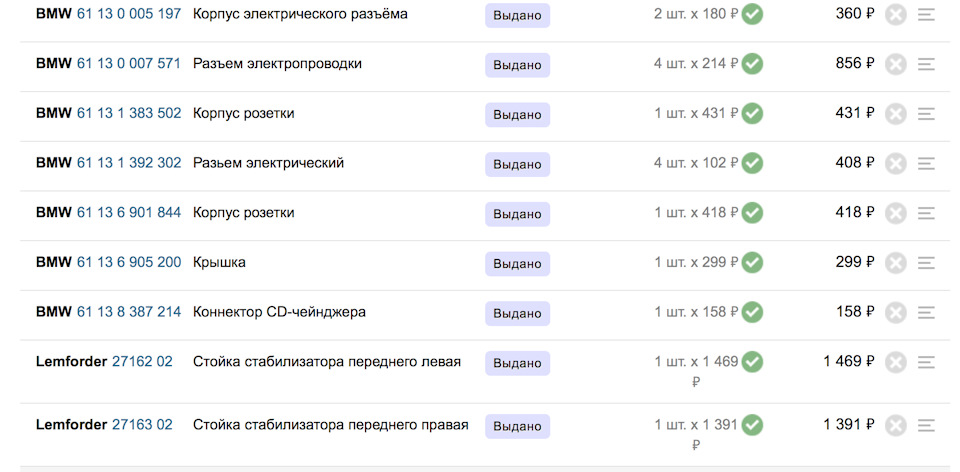Screen dimensions: 960x472
Task: Click green checkmark on 61 13 6 901 844 row
Action: [752, 213]
